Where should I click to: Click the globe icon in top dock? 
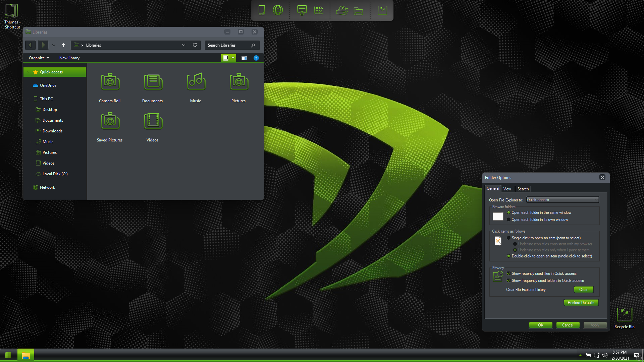[278, 10]
